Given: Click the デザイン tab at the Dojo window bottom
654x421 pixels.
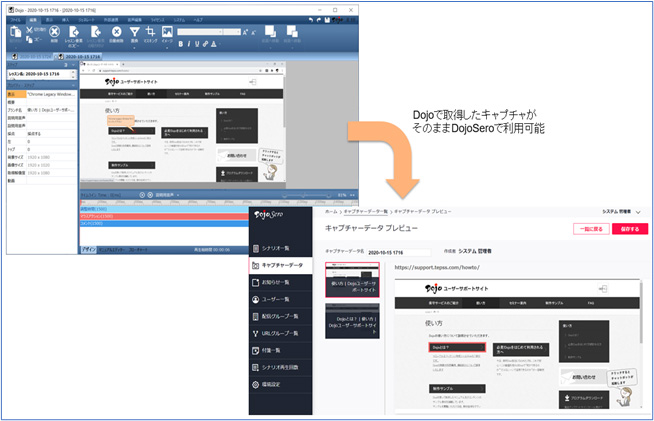Looking at the screenshot, I should (x=88, y=250).
